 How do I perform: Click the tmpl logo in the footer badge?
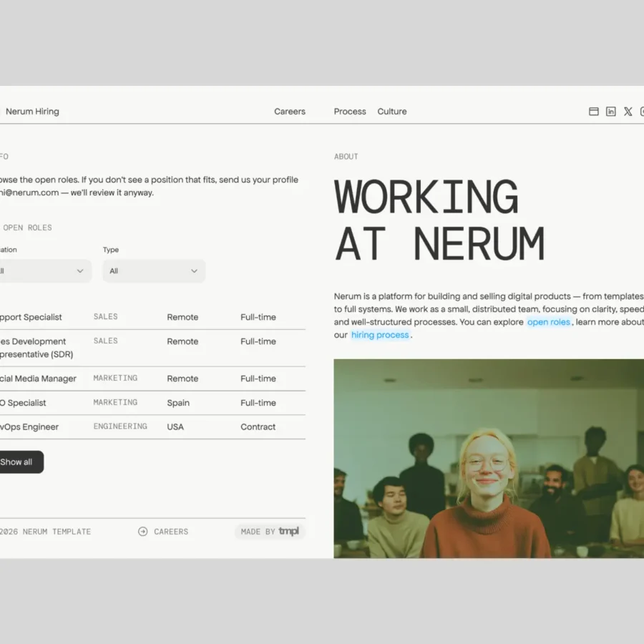[x=289, y=532]
